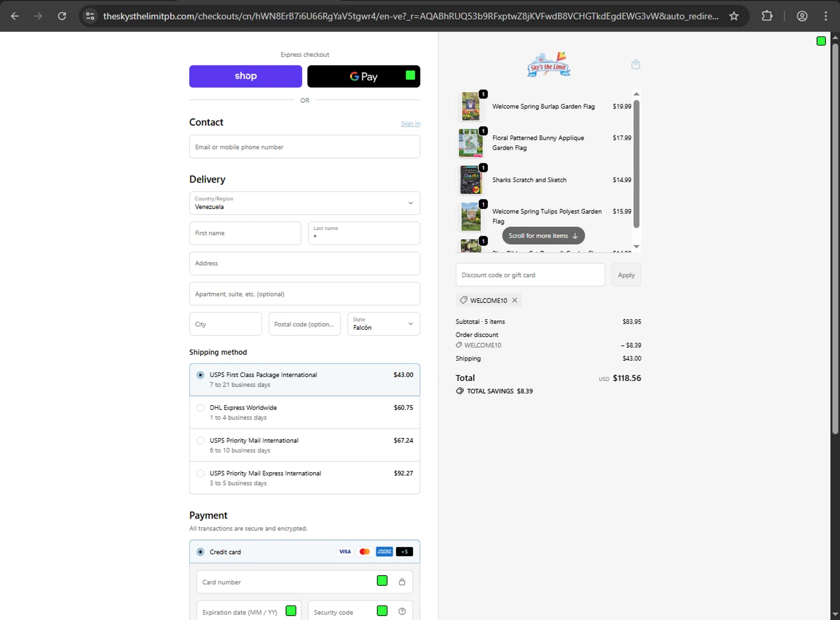This screenshot has height=620, width=840.
Task: Click the Floral Patterned Bunny Applique flag thumbnail
Action: click(471, 143)
